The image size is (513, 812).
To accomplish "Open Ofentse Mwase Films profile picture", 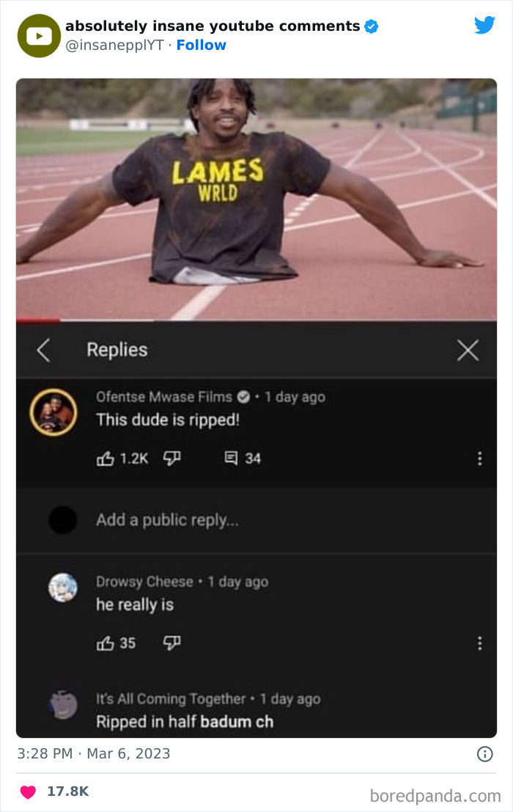I will click(53, 412).
